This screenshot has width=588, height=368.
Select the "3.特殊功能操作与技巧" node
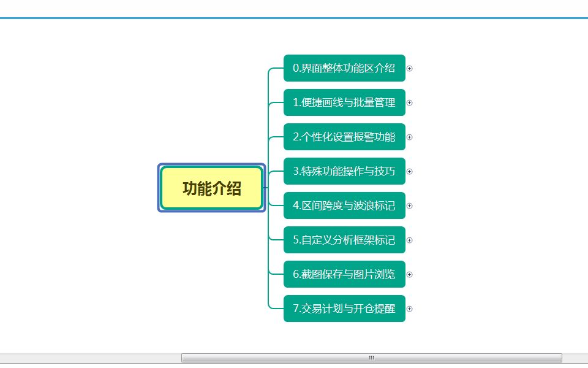(345, 172)
